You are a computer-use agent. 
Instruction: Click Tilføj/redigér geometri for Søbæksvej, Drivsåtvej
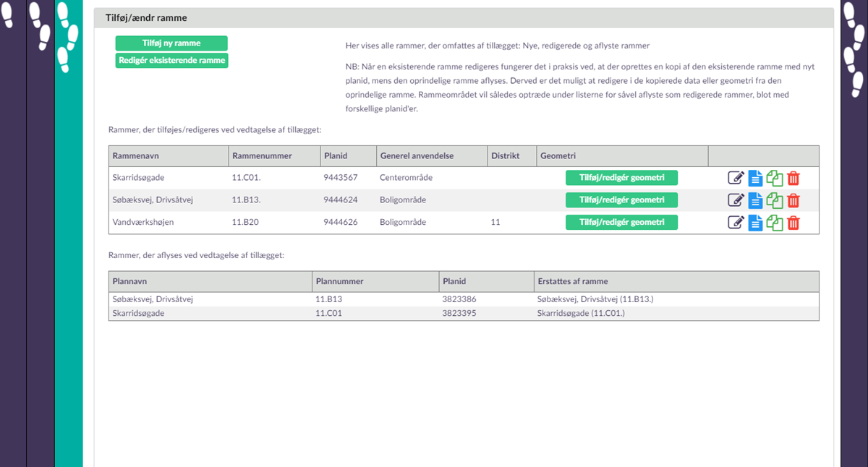(621, 200)
